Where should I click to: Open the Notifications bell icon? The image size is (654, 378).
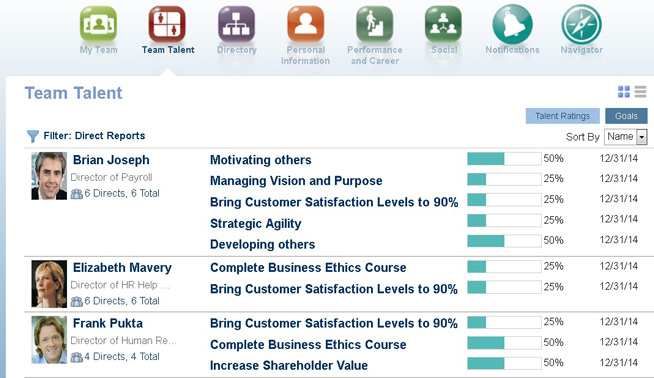tap(513, 24)
